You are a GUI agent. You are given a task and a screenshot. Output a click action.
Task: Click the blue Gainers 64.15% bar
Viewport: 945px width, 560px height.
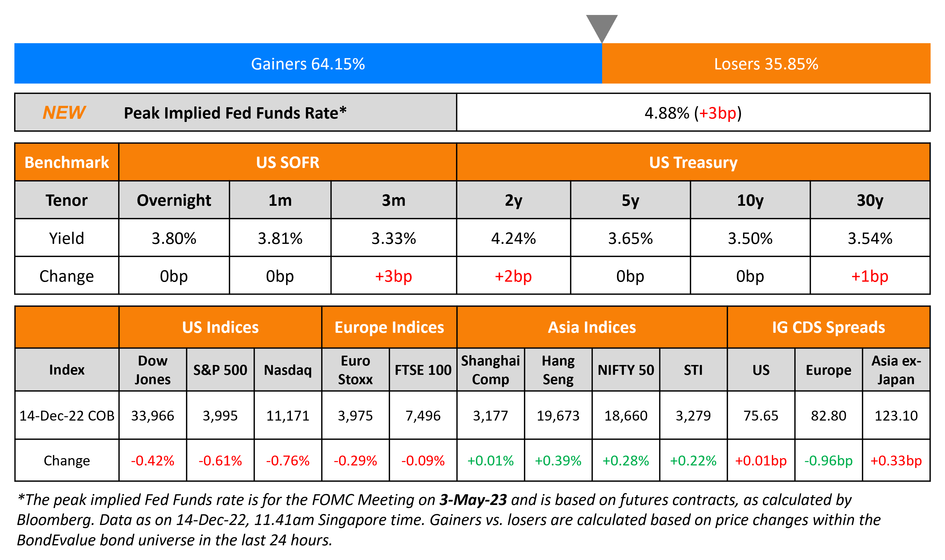pos(308,64)
